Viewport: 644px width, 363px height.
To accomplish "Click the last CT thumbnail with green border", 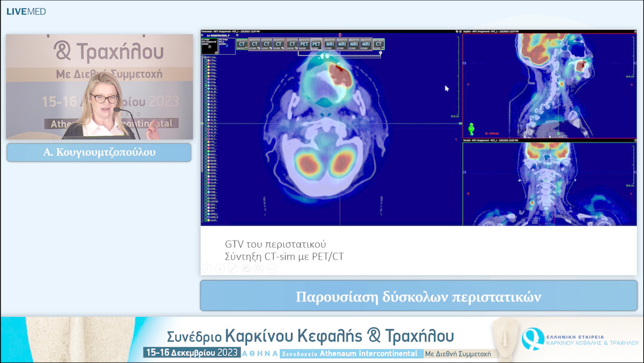I will (379, 44).
